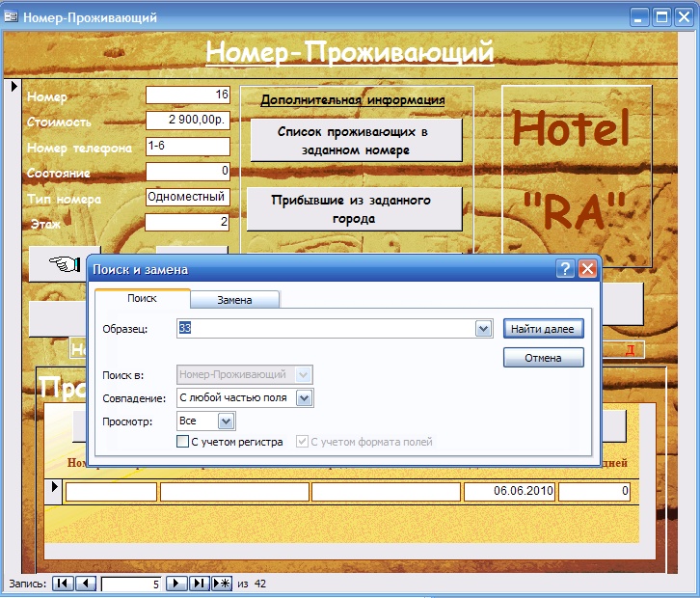Expand Просмотр dropdown
700x598 pixels.
click(226, 421)
